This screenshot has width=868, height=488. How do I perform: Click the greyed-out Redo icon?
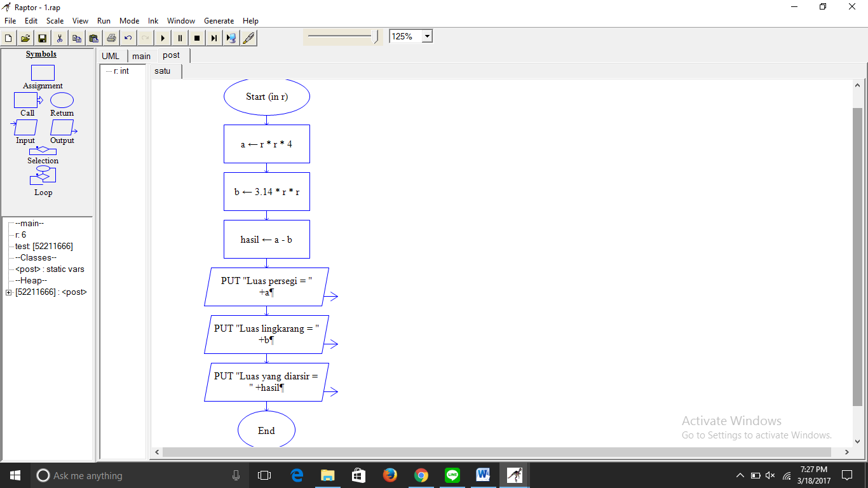coord(146,38)
